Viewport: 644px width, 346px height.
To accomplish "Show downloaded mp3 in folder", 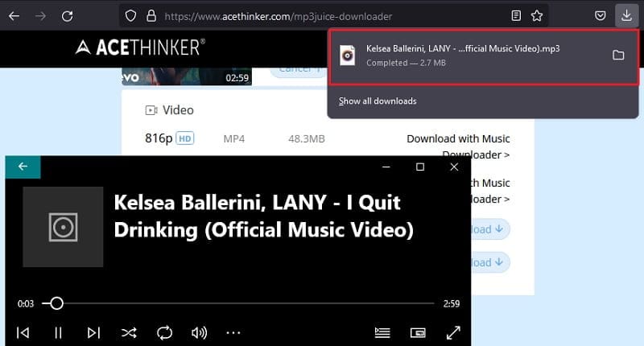I will tap(618, 55).
